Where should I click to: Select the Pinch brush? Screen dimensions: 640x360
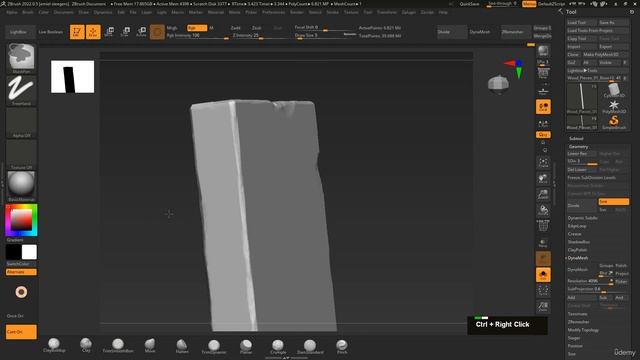click(342, 345)
